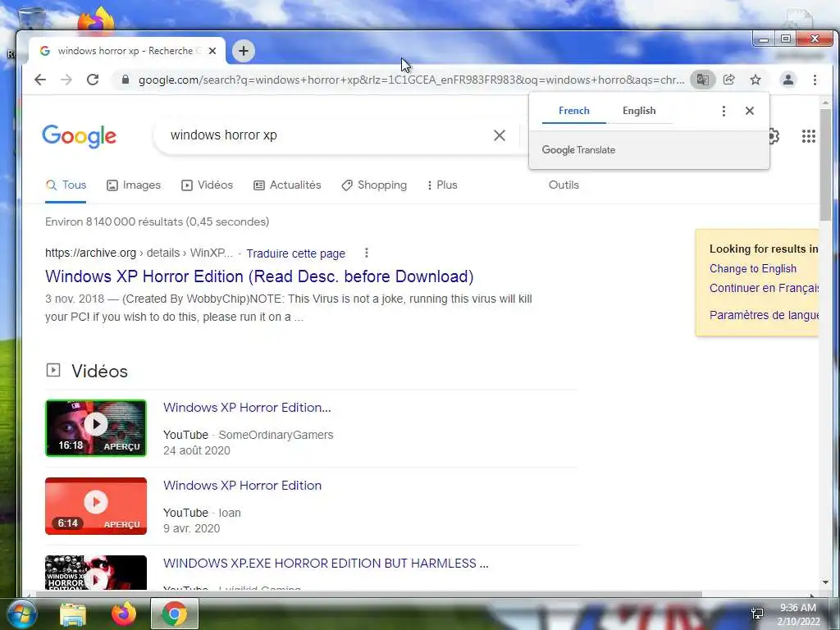Image resolution: width=840 pixels, height=630 pixels.
Task: Select the Tous search tab
Action: tap(66, 185)
